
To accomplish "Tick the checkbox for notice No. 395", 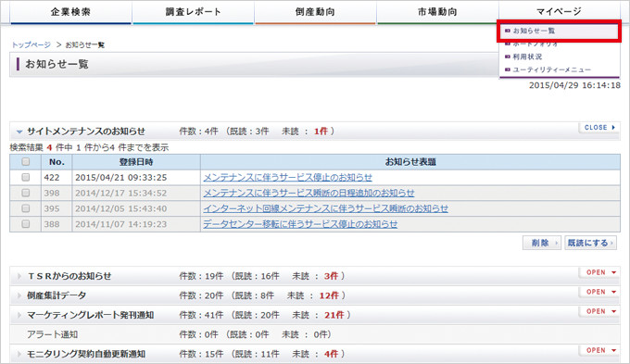I will (x=26, y=208).
